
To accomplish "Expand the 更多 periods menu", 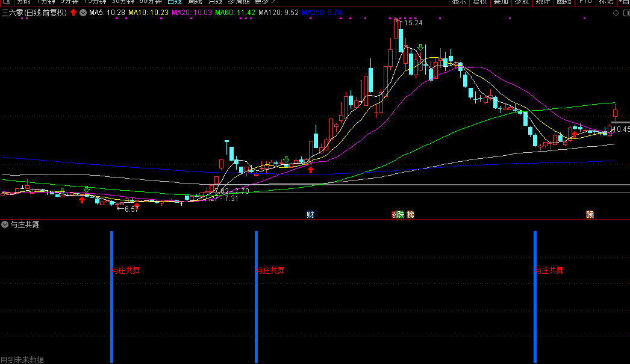I will tap(264, 2).
